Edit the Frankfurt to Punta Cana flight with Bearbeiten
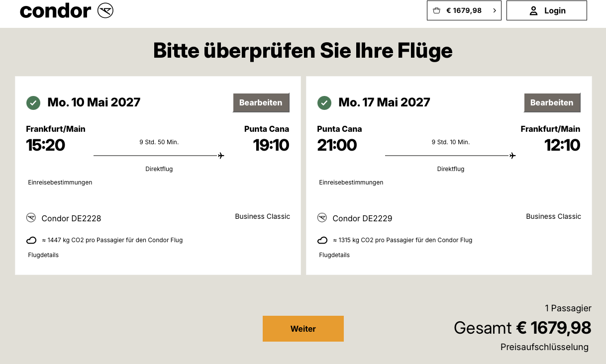The image size is (606, 364). 261,102
